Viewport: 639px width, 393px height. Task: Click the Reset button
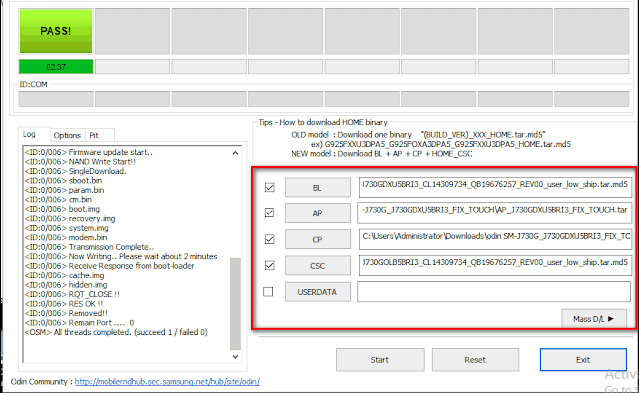coord(475,360)
